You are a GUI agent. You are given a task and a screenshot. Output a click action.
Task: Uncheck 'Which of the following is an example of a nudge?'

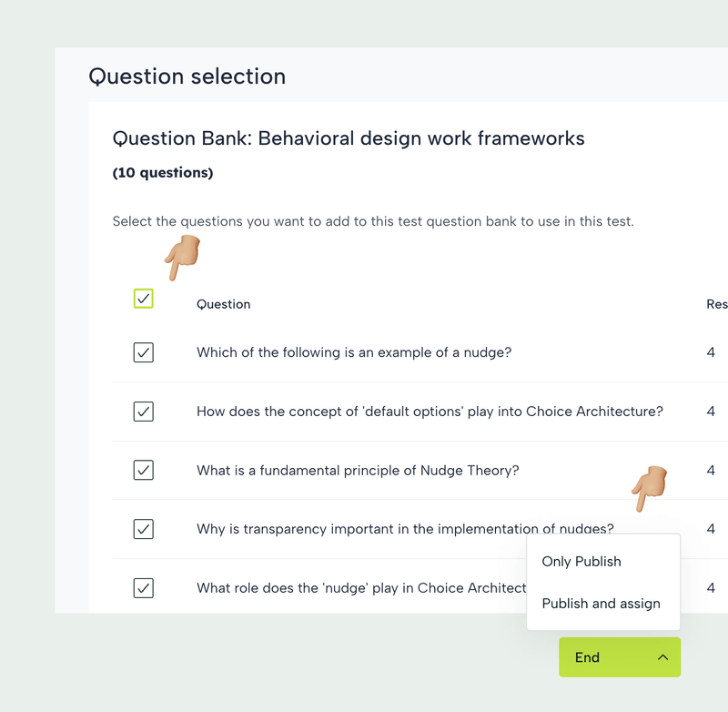[144, 352]
